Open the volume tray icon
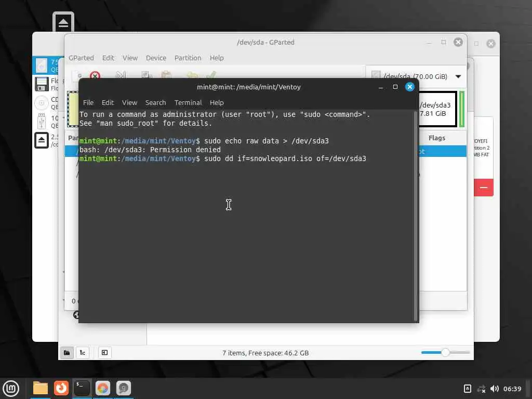This screenshot has width=532, height=399. [x=495, y=389]
